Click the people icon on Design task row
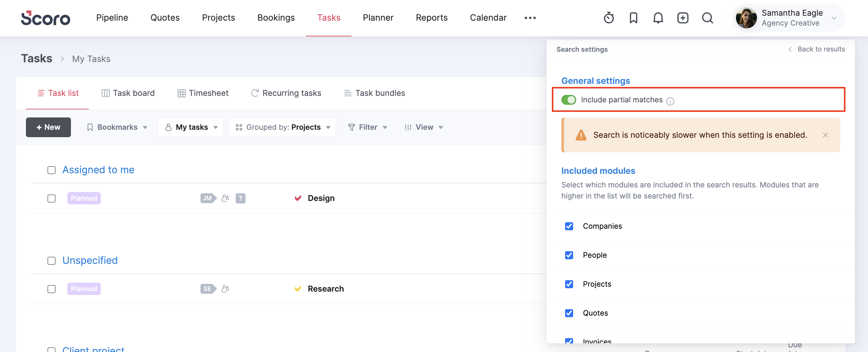The image size is (868, 352). click(225, 198)
